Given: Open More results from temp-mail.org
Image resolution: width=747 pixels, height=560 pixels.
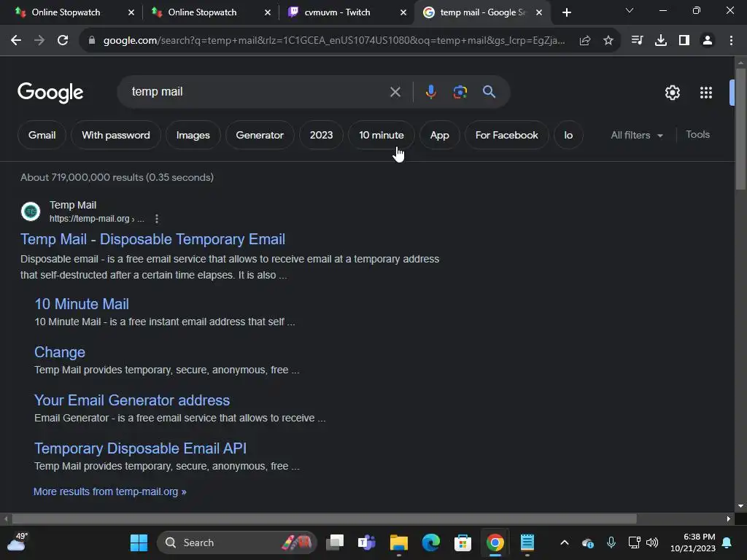Looking at the screenshot, I should click(109, 491).
